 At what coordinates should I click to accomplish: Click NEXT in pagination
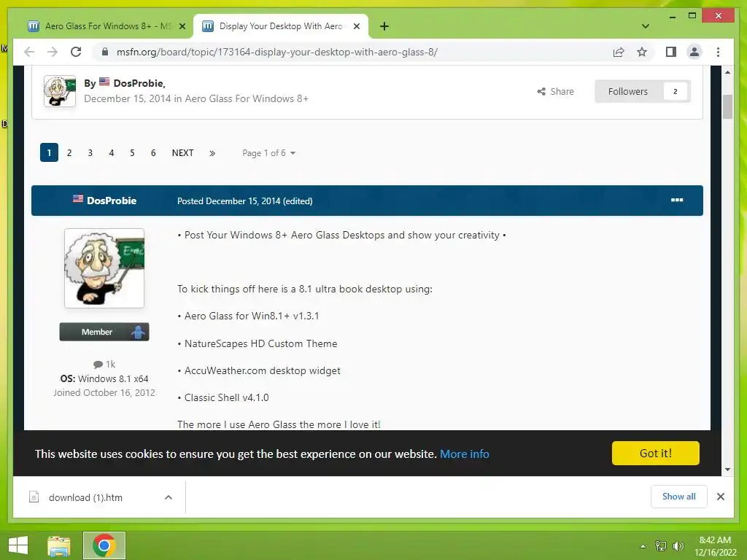pyautogui.click(x=182, y=153)
